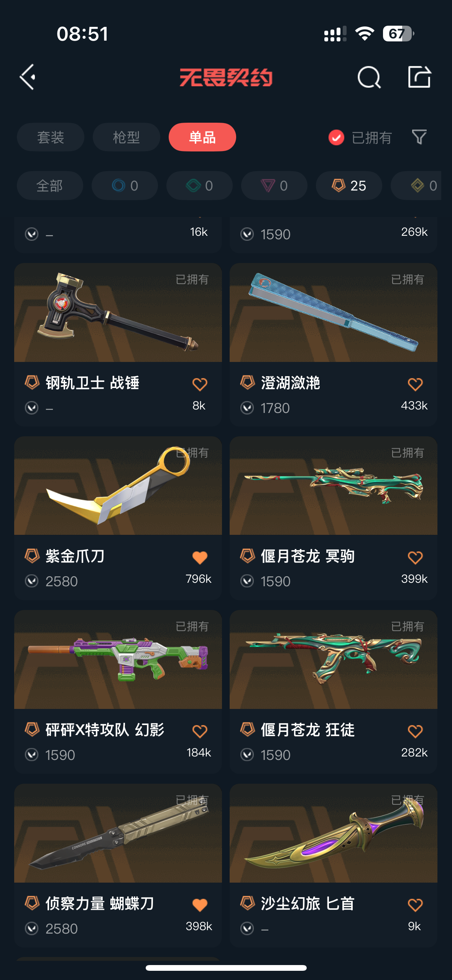Unfavorite 紫金爪刀 filled heart
452x980 pixels.
(200, 557)
